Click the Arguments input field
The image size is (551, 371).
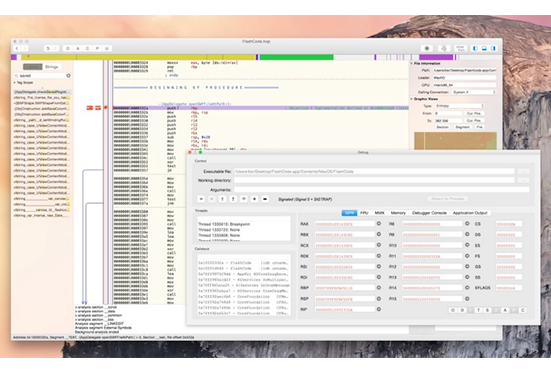click(382, 189)
